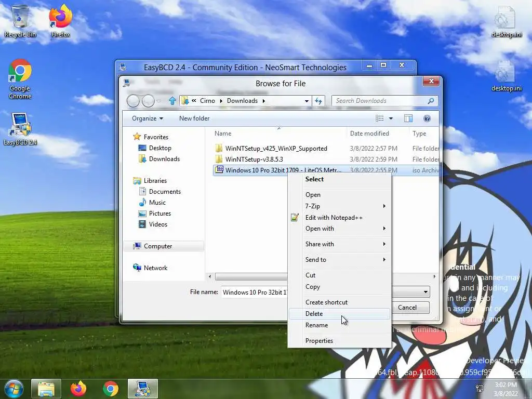Expand the Share with submenu
Image resolution: width=532 pixels, height=399 pixels.
point(384,244)
